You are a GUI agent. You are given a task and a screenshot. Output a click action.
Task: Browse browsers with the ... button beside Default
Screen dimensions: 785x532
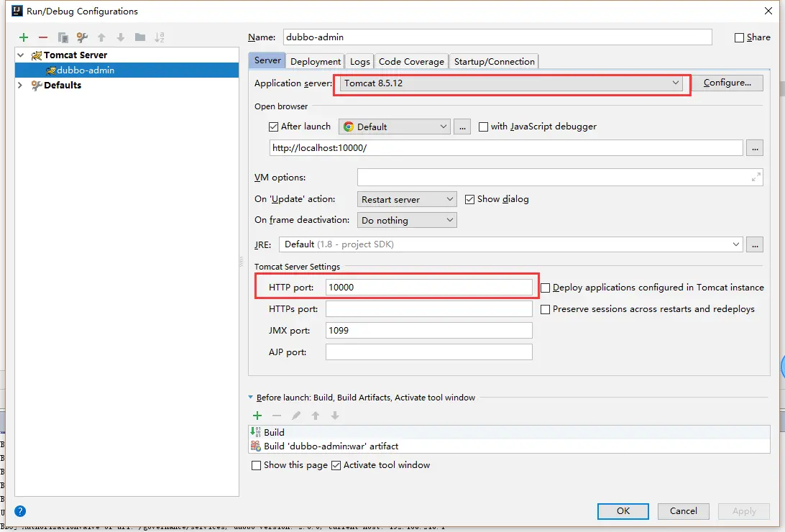[x=462, y=127]
